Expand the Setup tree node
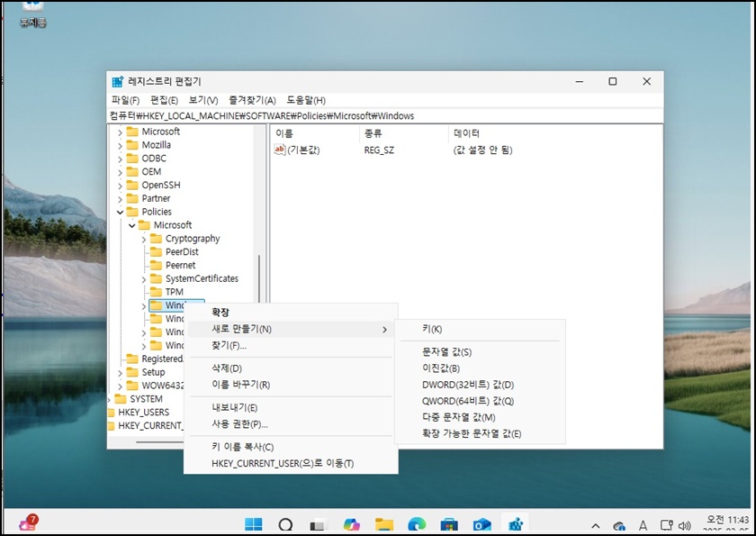 120,373
